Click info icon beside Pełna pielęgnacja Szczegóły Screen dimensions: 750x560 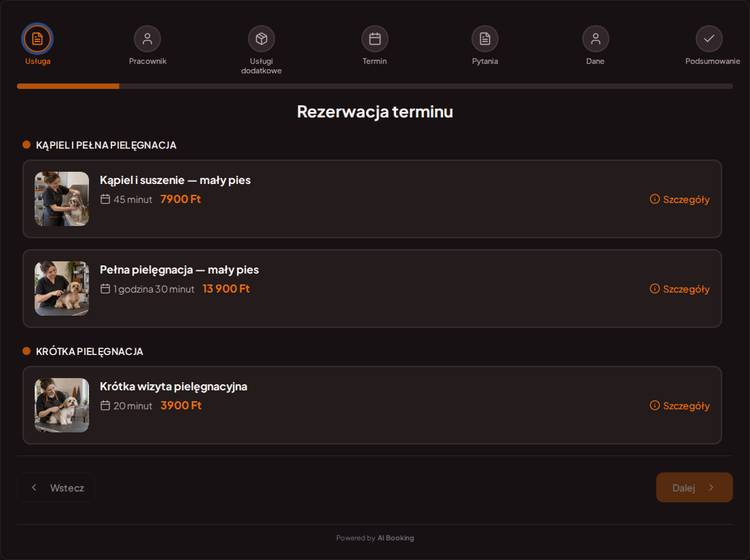[x=654, y=288]
